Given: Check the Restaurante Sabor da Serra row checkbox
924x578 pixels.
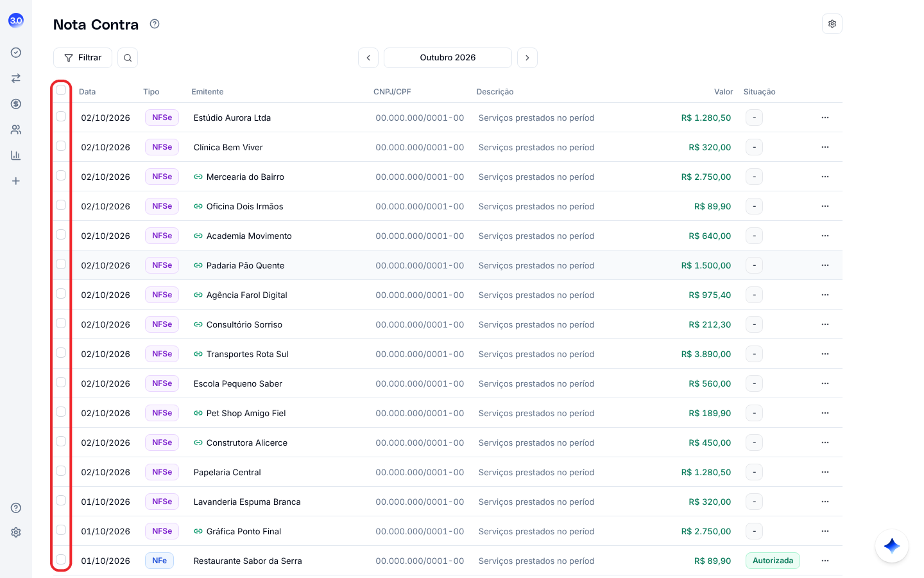Looking at the screenshot, I should pos(61,559).
